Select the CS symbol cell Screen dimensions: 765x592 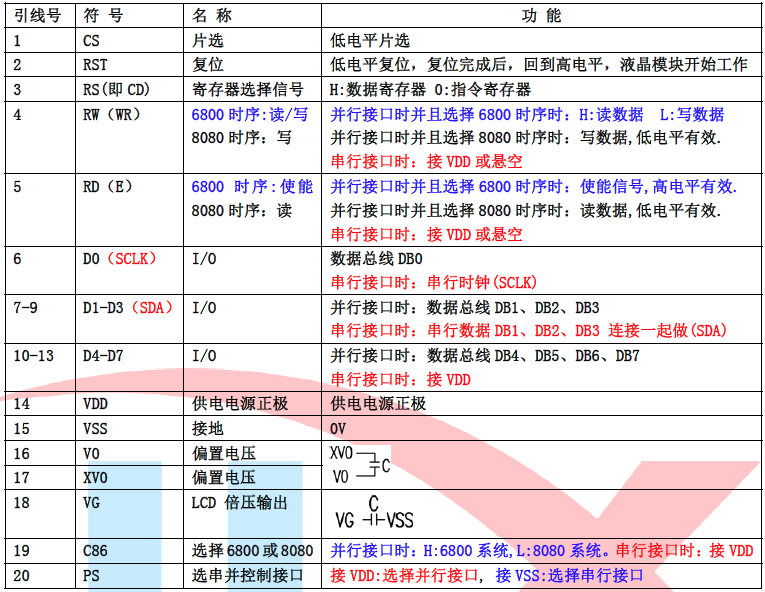coord(92,41)
